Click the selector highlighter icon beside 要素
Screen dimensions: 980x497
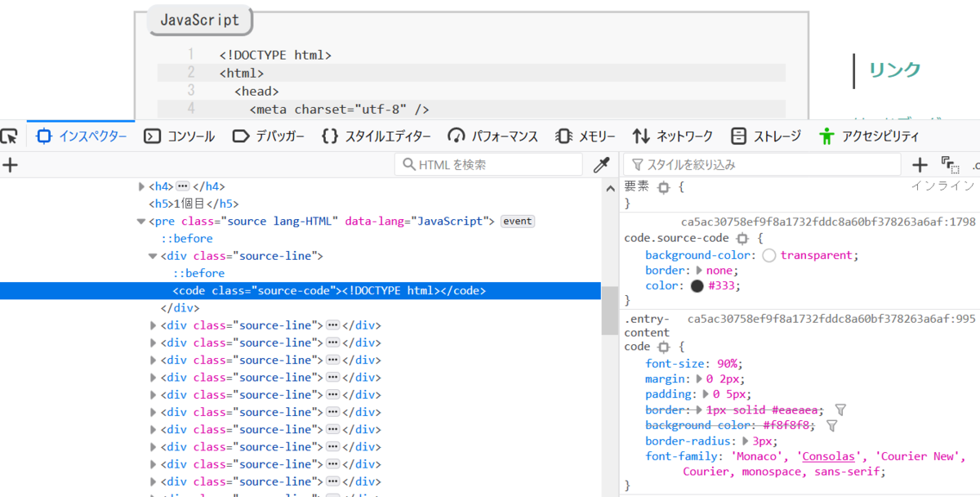(x=663, y=187)
